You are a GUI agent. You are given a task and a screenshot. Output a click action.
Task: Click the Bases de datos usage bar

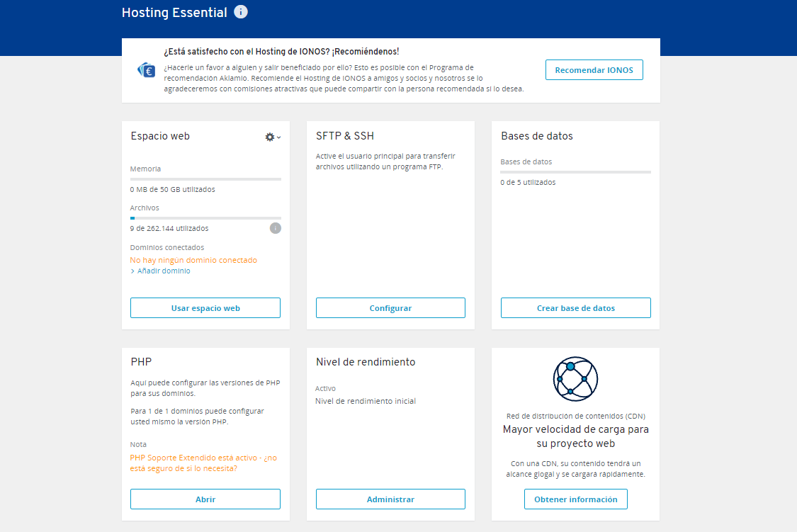tap(575, 172)
